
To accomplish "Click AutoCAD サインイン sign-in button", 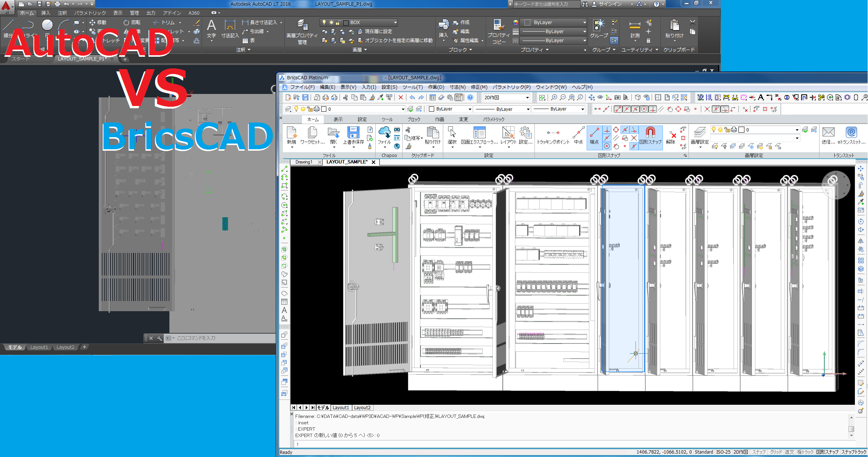I will tap(610, 4).
